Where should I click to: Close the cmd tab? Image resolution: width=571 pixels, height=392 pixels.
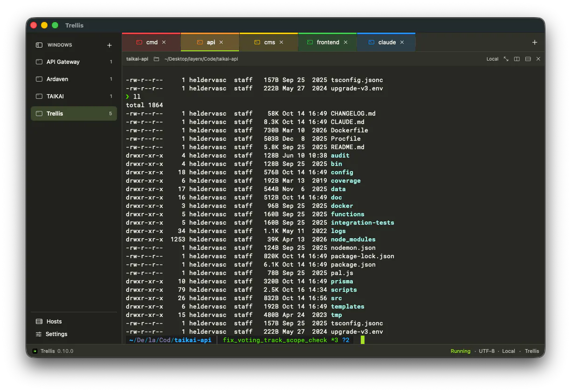[164, 42]
